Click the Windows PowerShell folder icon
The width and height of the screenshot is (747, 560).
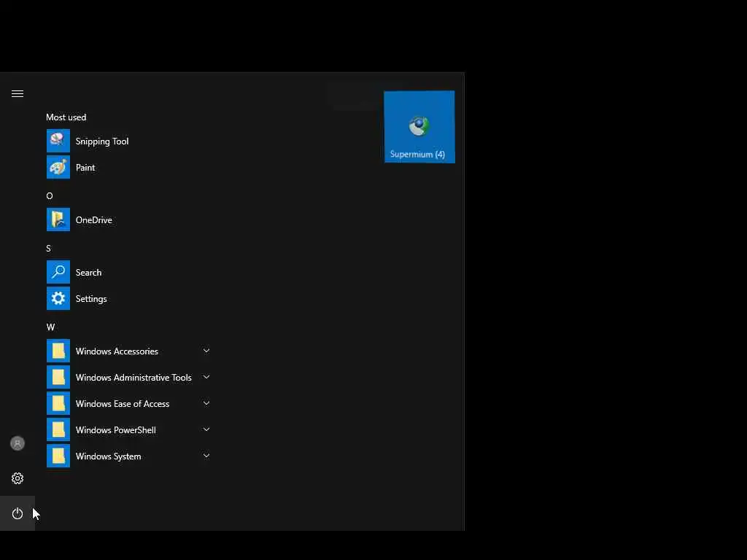tap(58, 429)
